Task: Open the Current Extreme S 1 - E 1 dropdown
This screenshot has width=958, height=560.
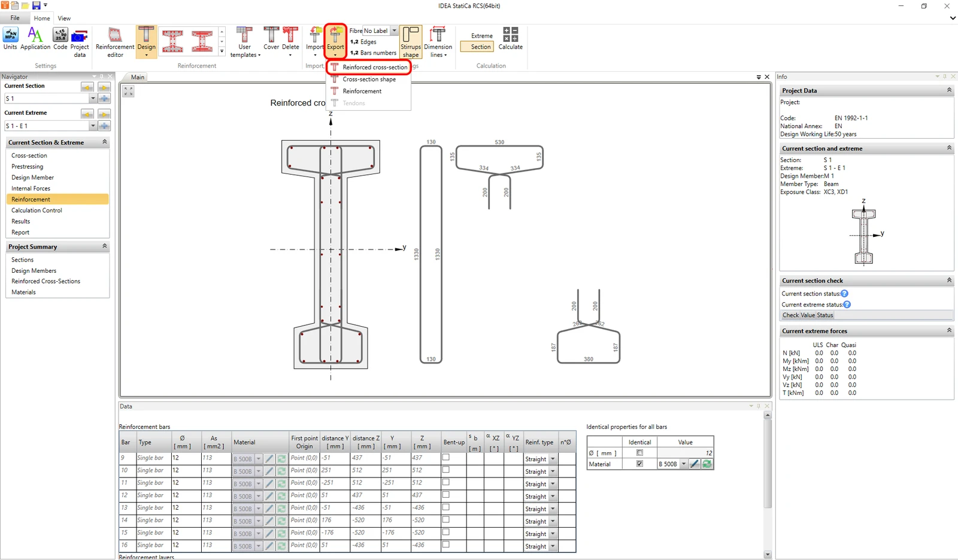Action: tap(93, 126)
